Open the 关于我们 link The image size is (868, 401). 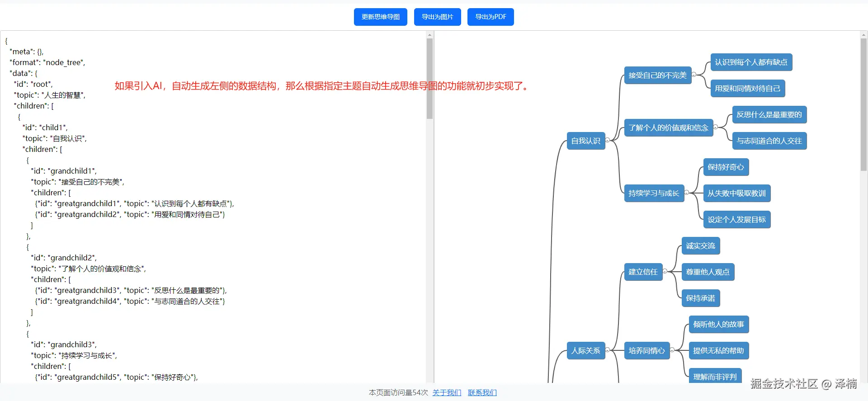click(x=447, y=392)
